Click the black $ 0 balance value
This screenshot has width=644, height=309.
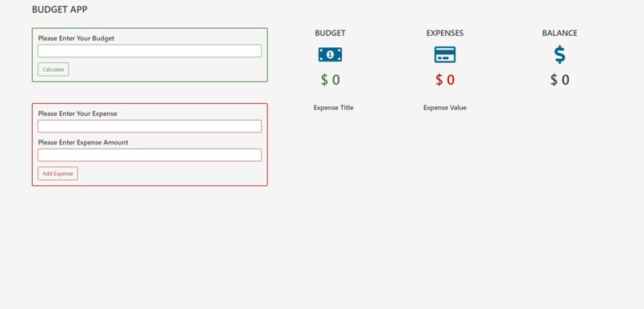click(559, 80)
